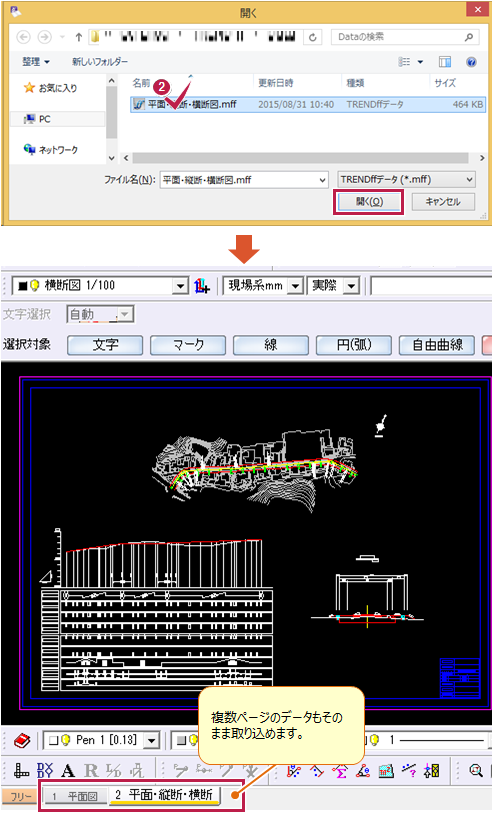Click the 開く(O) open button
This screenshot has width=493, height=814.
click(x=369, y=202)
